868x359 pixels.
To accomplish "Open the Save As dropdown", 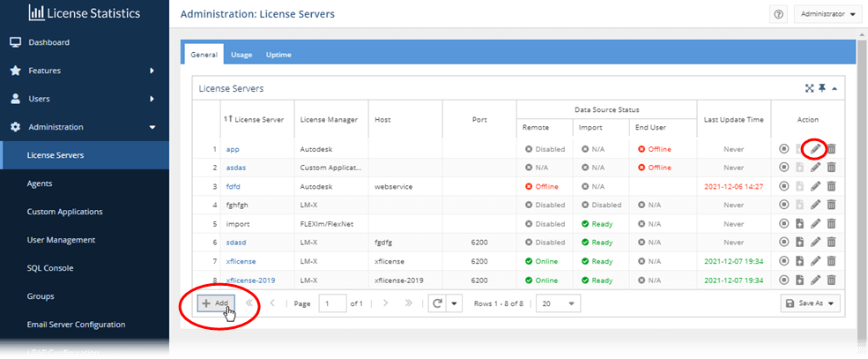I will [811, 303].
